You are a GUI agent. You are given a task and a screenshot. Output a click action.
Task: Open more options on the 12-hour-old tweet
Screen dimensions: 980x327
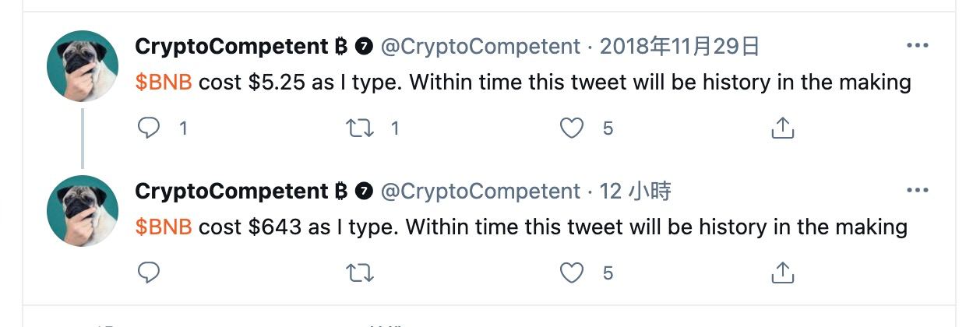tap(918, 190)
